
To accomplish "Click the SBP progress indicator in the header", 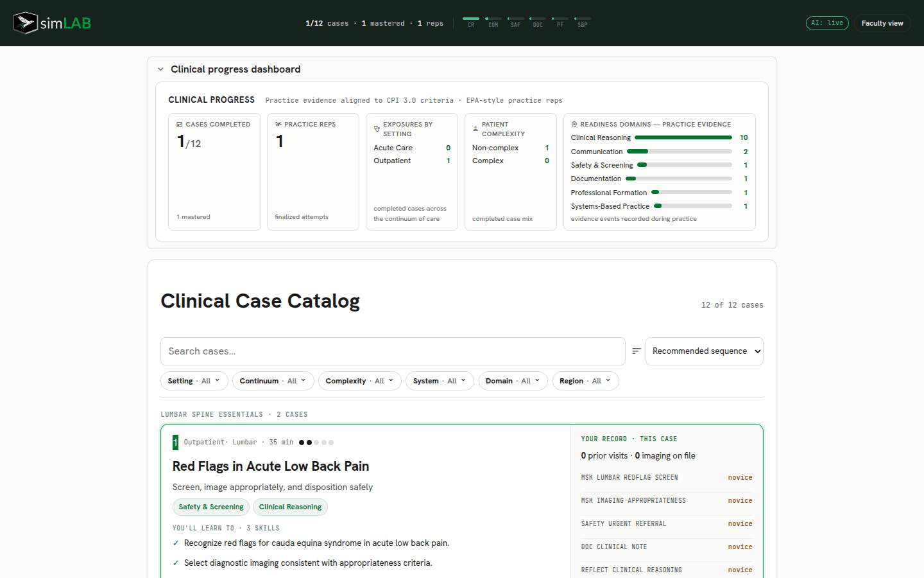I will coord(583,22).
